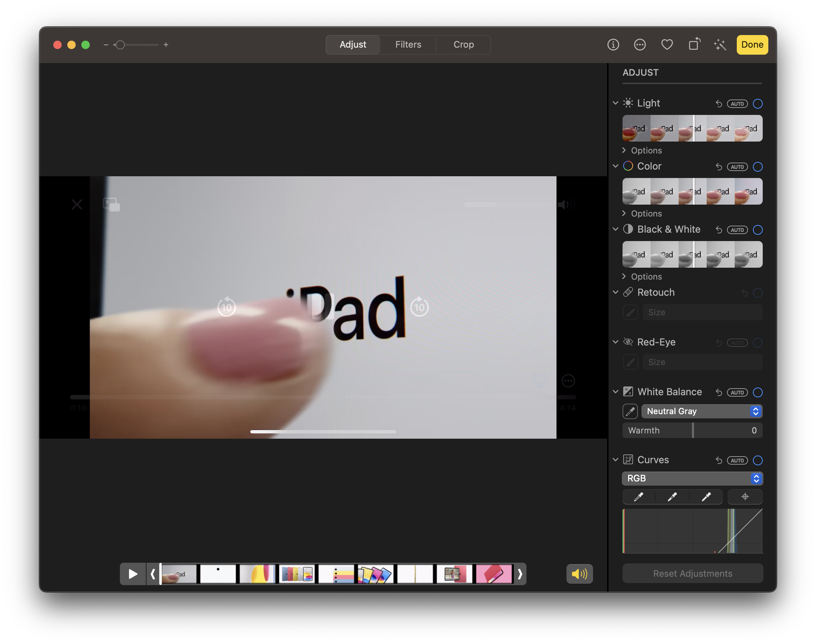Click the heart Favorite icon
Image resolution: width=816 pixels, height=644 pixels.
pos(667,45)
